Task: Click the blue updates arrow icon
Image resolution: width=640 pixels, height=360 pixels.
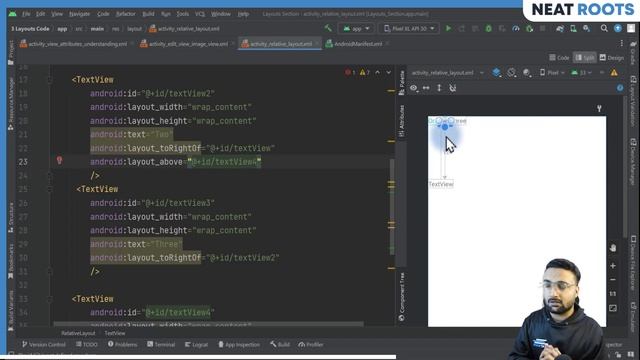Action: 618,28
